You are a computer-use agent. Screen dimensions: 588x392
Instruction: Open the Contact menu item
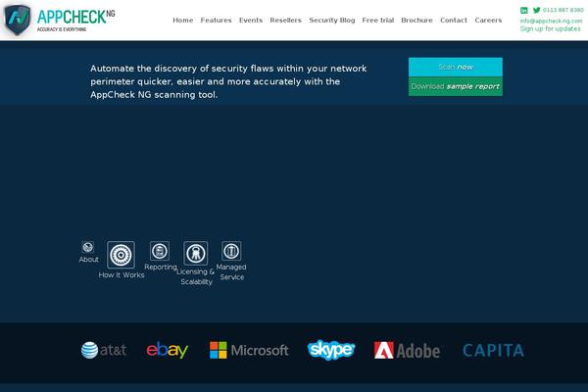click(x=454, y=21)
